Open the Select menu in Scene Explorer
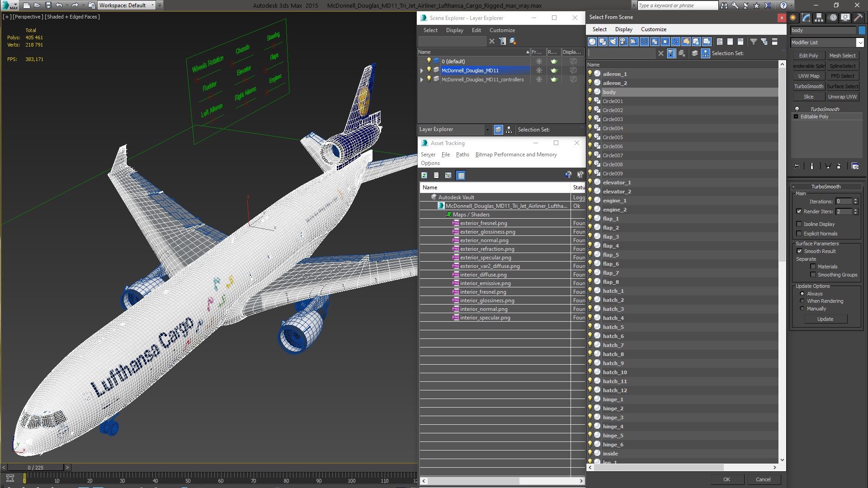 tap(430, 30)
